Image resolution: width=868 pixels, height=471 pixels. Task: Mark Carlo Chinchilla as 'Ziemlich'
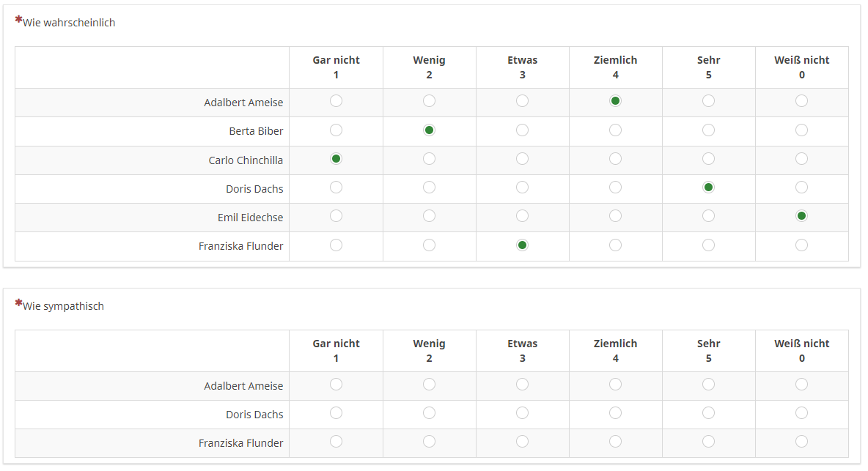click(615, 159)
